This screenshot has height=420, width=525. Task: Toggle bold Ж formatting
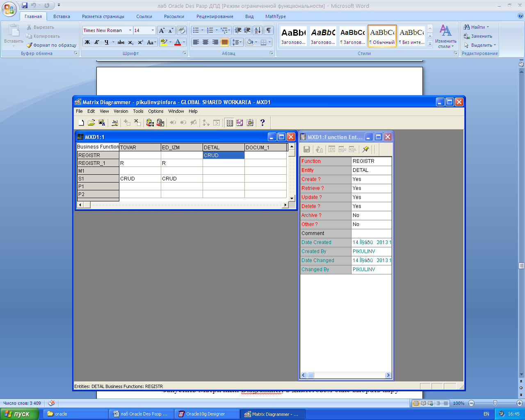click(x=87, y=42)
